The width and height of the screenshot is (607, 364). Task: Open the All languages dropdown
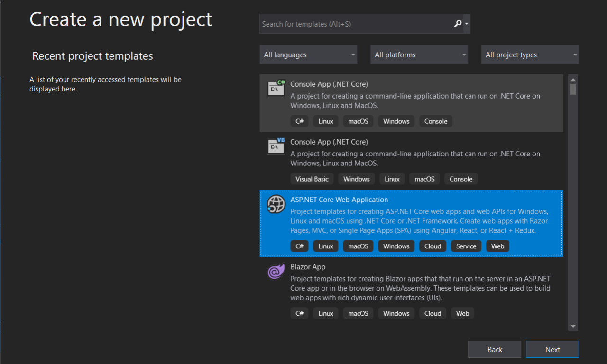[308, 55]
